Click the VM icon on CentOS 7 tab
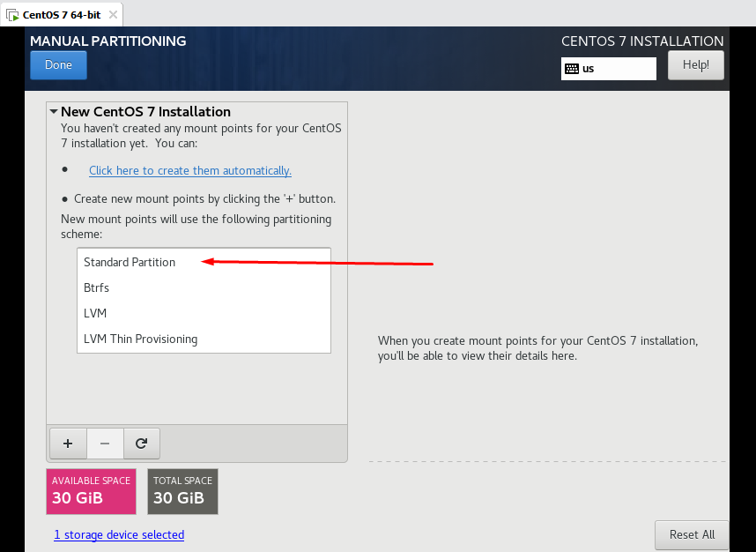The height and width of the screenshot is (552, 756). pyautogui.click(x=12, y=15)
